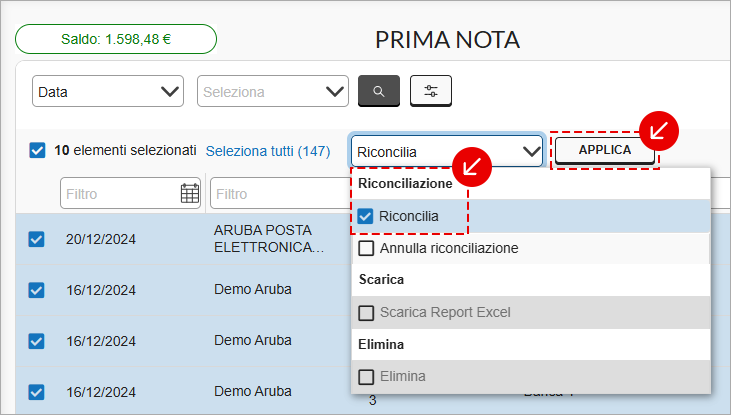Collapse the Riconcilia bulk action dropdown
Image resolution: width=731 pixels, height=415 pixels.
[447, 152]
